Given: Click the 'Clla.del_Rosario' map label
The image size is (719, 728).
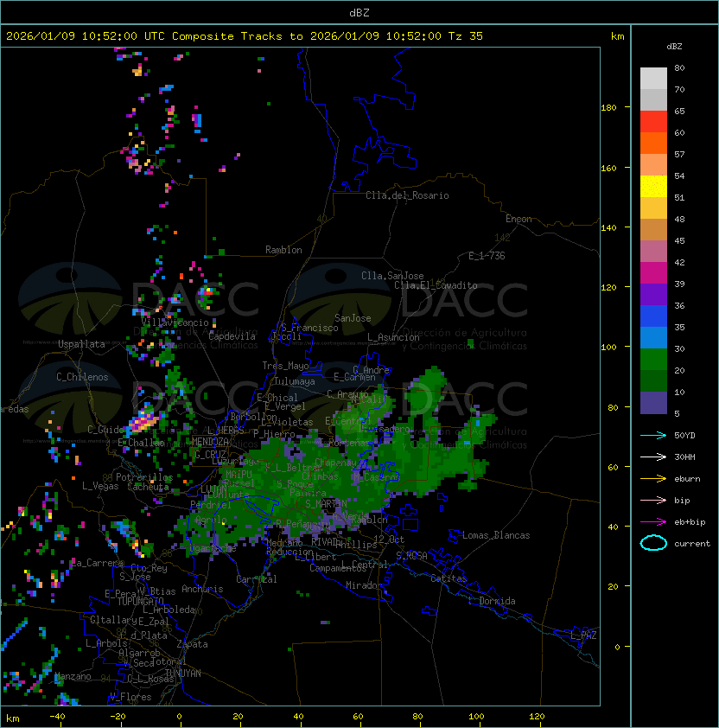Looking at the screenshot, I should click(x=407, y=195).
